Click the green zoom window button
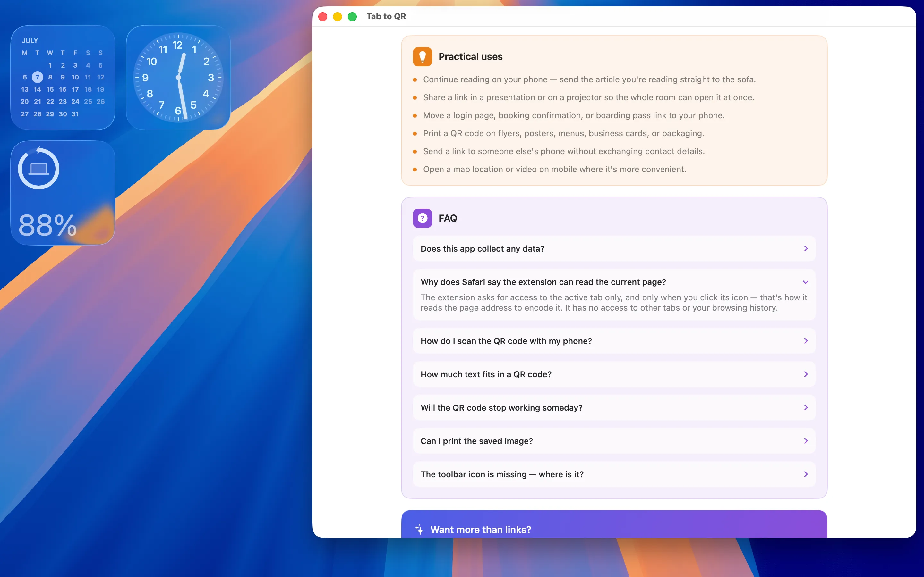 pos(352,16)
